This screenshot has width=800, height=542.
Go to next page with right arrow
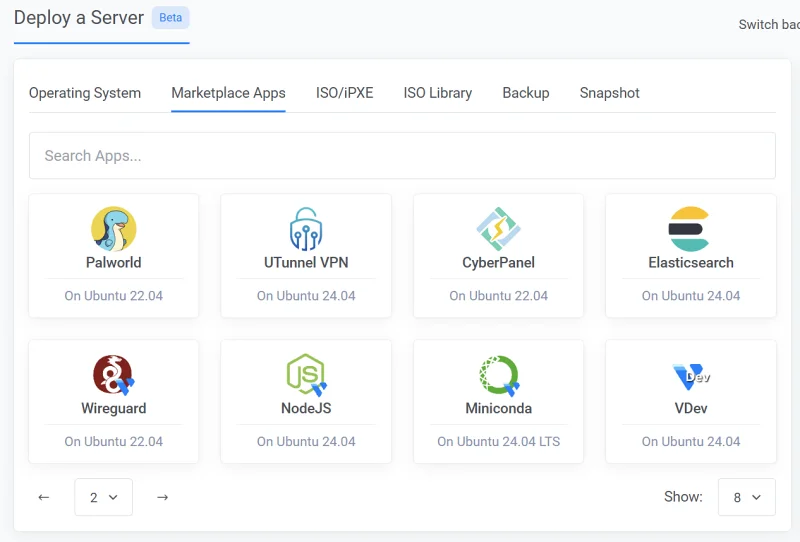pos(162,497)
